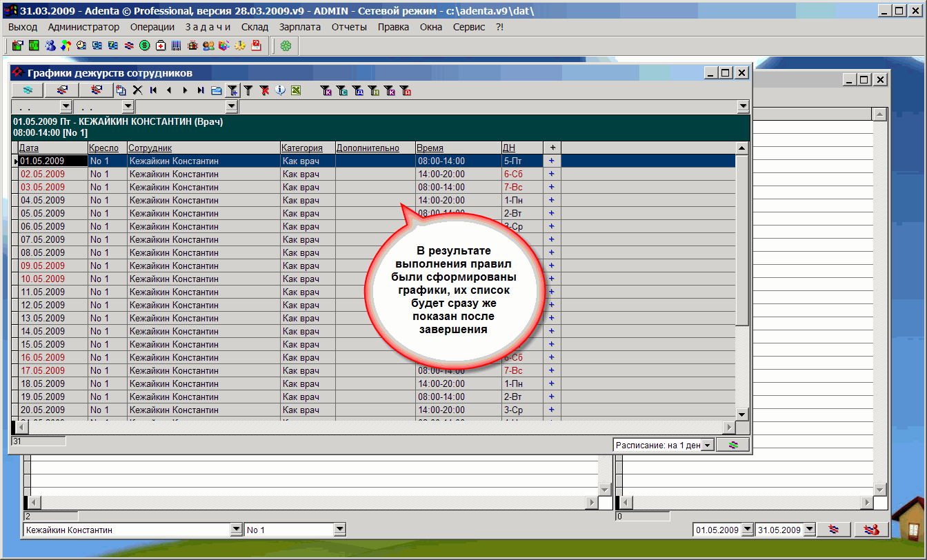Clear filter using red-crossed funnel icon
This screenshot has width=927, height=560.
pyautogui.click(x=264, y=90)
